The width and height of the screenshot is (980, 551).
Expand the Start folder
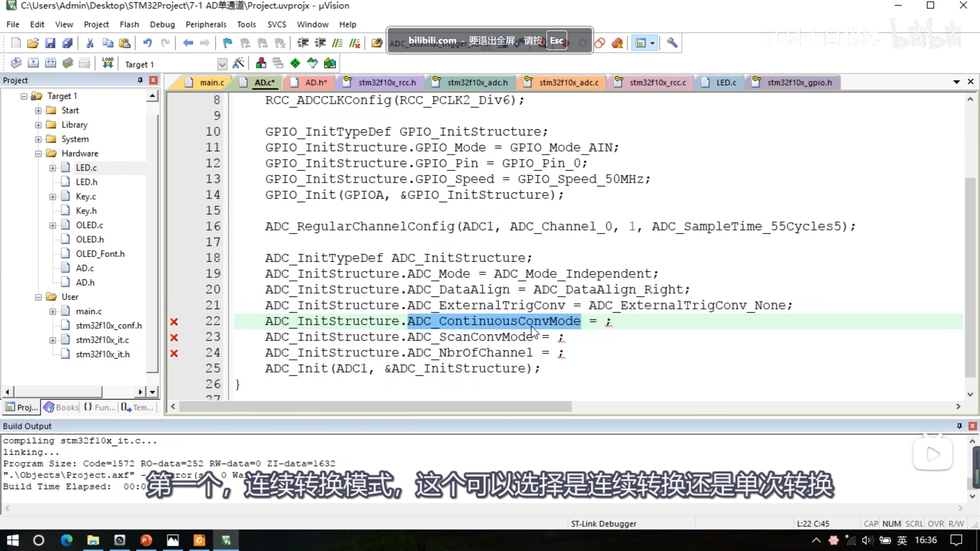coord(38,111)
